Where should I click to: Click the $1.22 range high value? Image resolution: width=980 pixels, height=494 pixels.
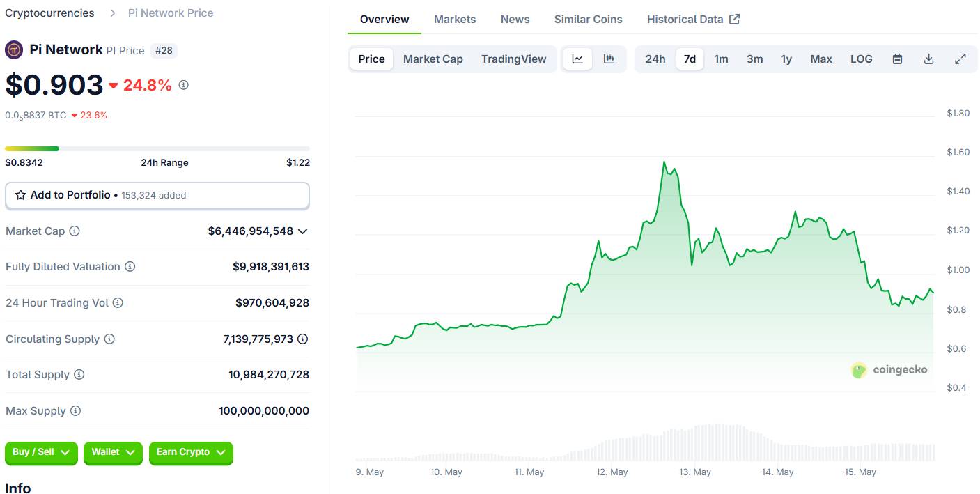click(x=298, y=162)
